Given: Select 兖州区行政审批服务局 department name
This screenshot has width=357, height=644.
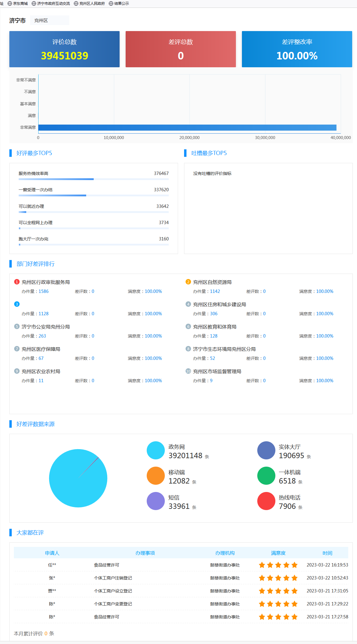Looking at the screenshot, I should 46,282.
